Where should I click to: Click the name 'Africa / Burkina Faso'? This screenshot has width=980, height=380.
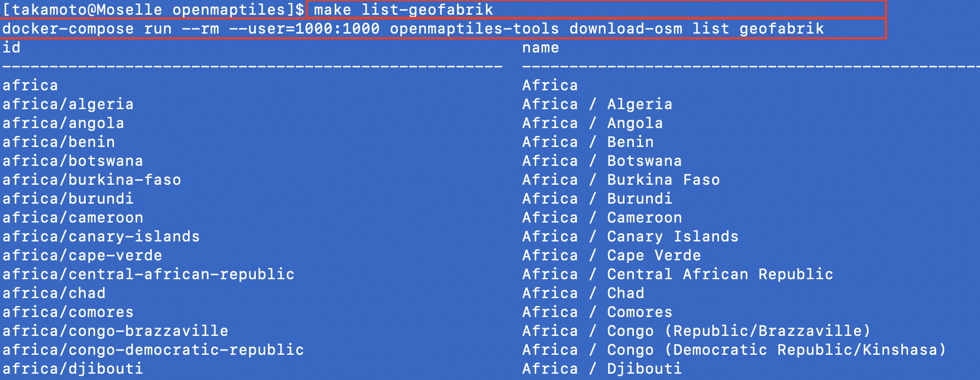tap(621, 180)
